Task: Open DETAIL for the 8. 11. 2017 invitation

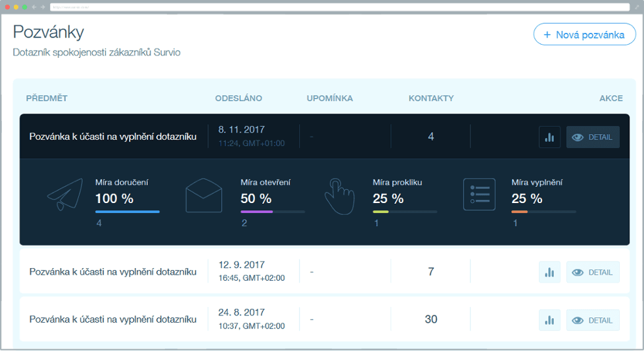Action: tap(593, 137)
